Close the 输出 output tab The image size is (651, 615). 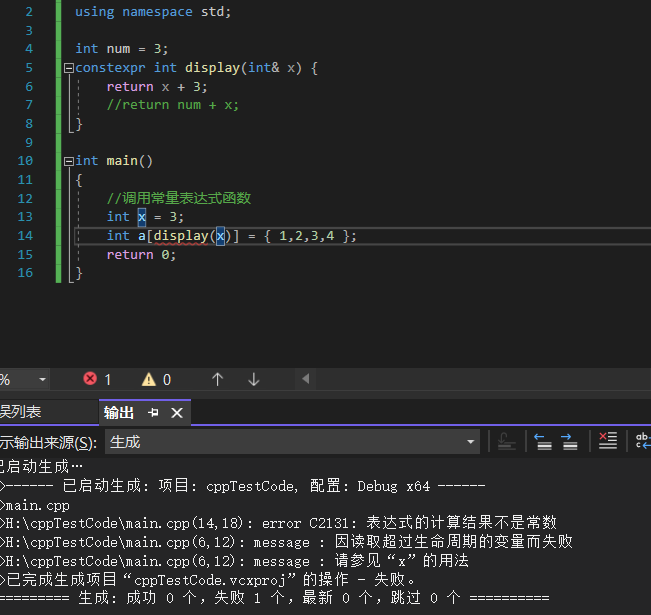(177, 413)
